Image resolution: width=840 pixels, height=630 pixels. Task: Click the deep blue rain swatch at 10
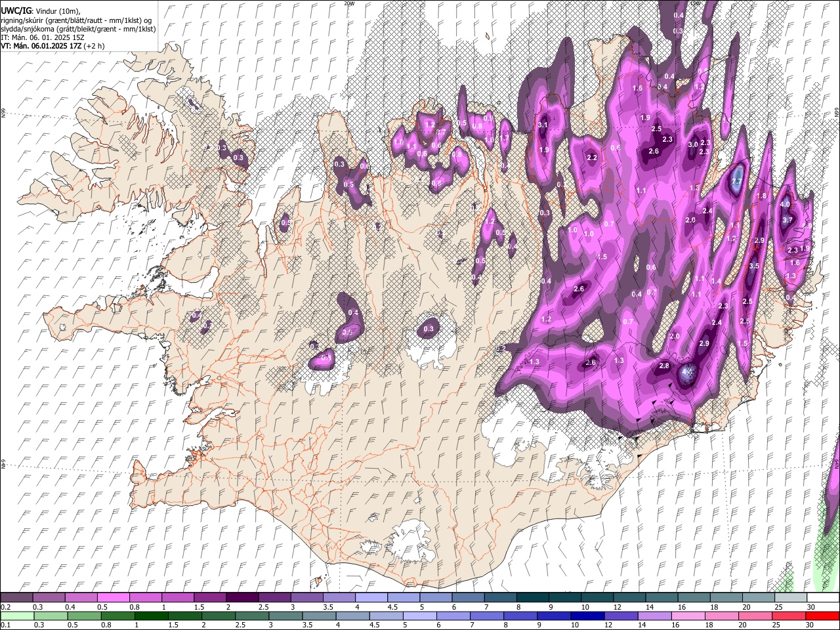pyautogui.click(x=587, y=616)
